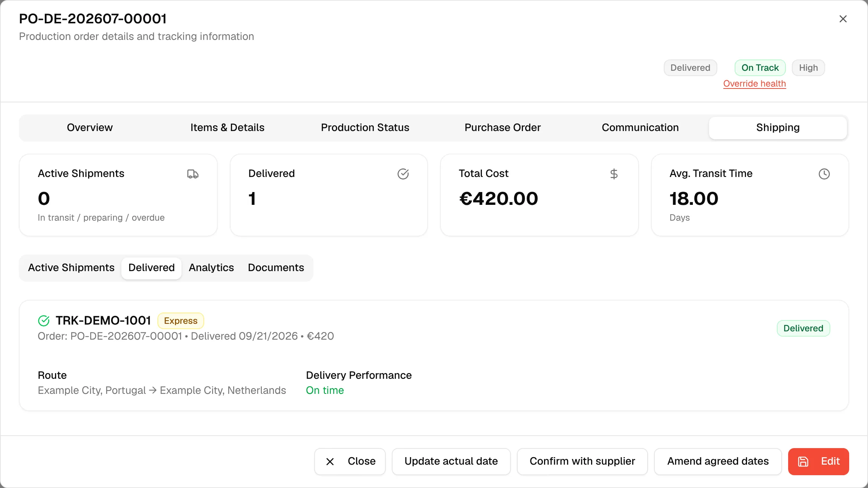Click Confirm with supplier button

pyautogui.click(x=582, y=462)
